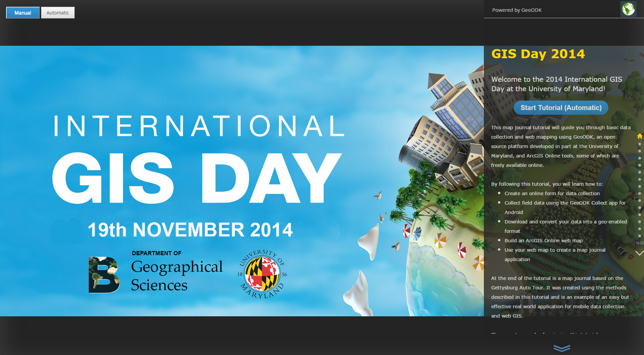Click the GeoODK globe logo icon
The height and width of the screenshot is (355, 644).
628,9
